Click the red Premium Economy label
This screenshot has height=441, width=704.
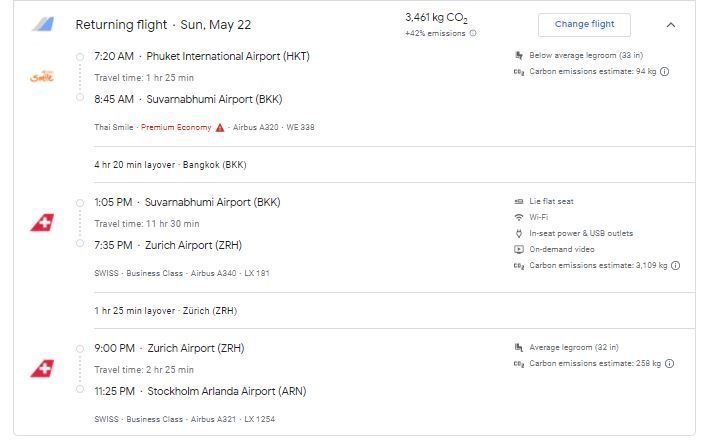pyautogui.click(x=176, y=128)
